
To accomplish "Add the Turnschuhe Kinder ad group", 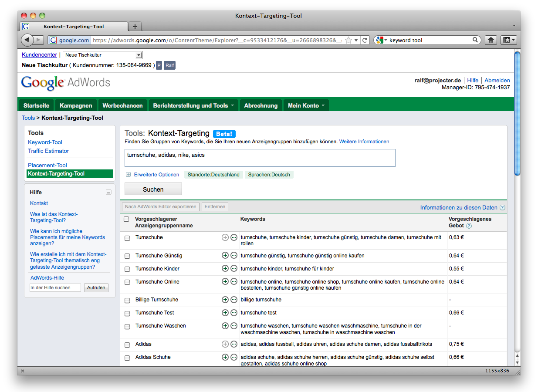I will (225, 269).
